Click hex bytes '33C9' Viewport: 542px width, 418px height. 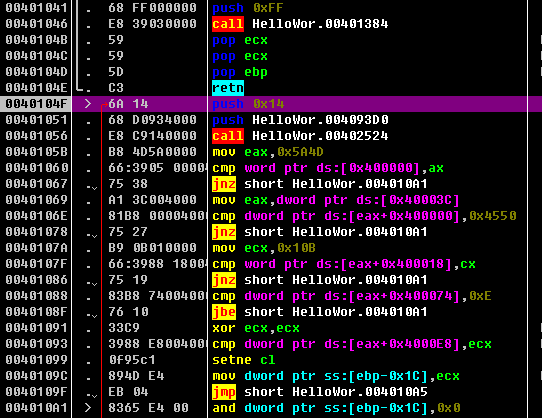click(124, 328)
